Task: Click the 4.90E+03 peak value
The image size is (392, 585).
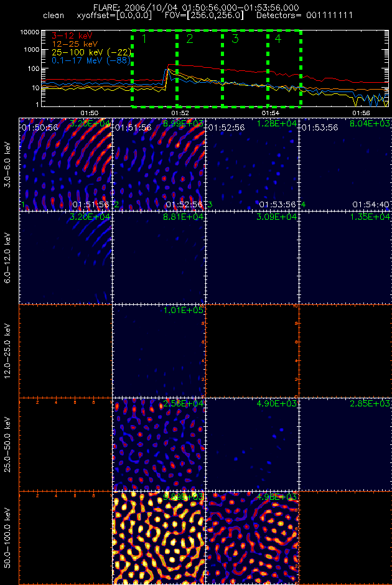Action: pyautogui.click(x=277, y=403)
